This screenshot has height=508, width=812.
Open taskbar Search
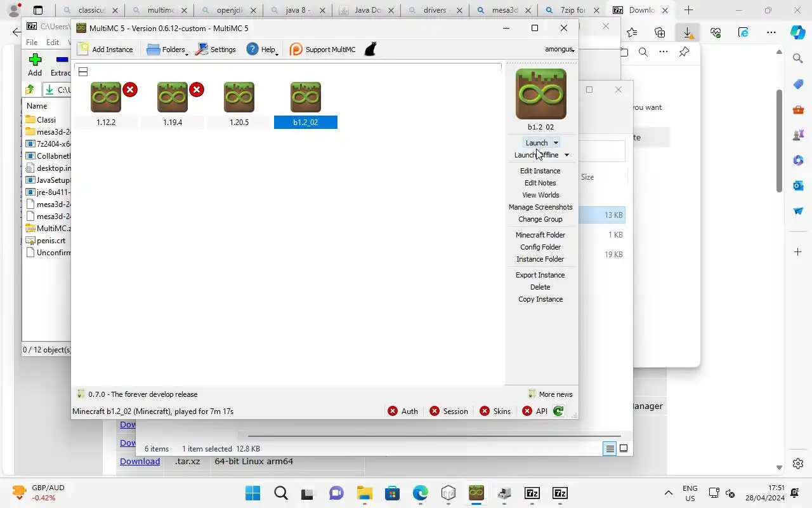[x=280, y=493]
